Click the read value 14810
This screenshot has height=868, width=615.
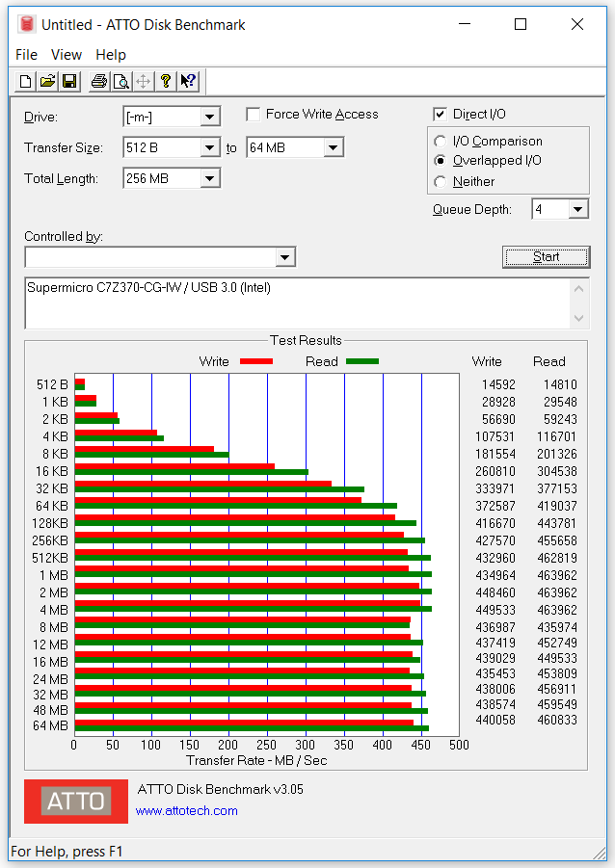(560, 384)
